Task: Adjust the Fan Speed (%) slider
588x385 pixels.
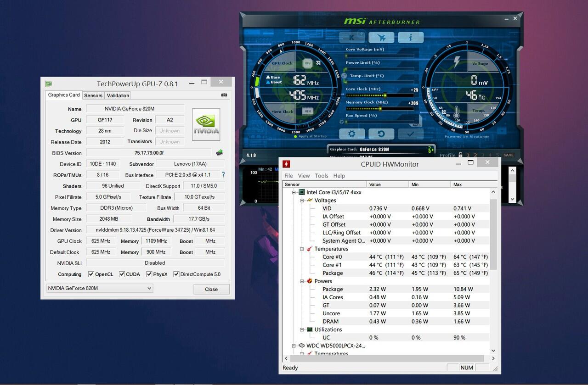Action: pyautogui.click(x=379, y=122)
